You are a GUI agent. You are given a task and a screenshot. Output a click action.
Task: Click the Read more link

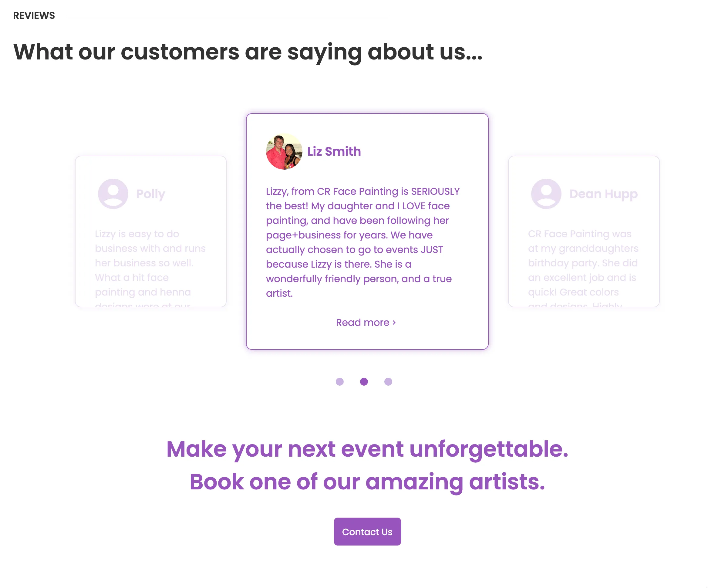coord(362,323)
